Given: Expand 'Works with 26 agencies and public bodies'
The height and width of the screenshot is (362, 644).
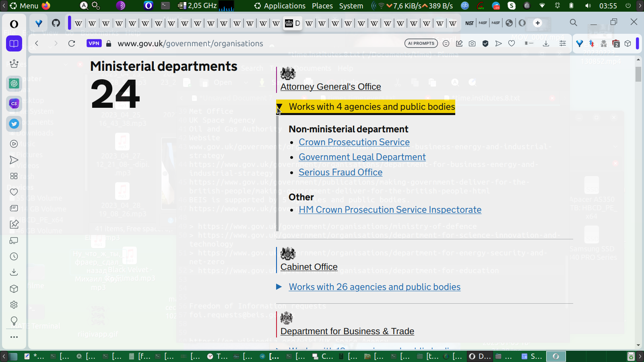Looking at the screenshot, I should click(368, 287).
